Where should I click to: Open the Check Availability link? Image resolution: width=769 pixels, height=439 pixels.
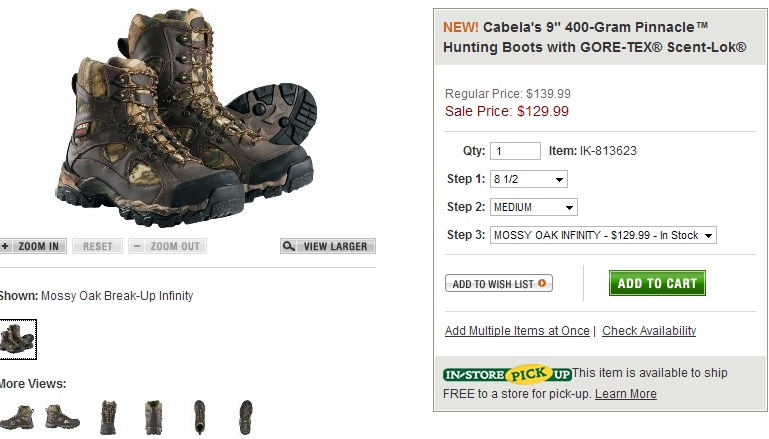pyautogui.click(x=649, y=331)
